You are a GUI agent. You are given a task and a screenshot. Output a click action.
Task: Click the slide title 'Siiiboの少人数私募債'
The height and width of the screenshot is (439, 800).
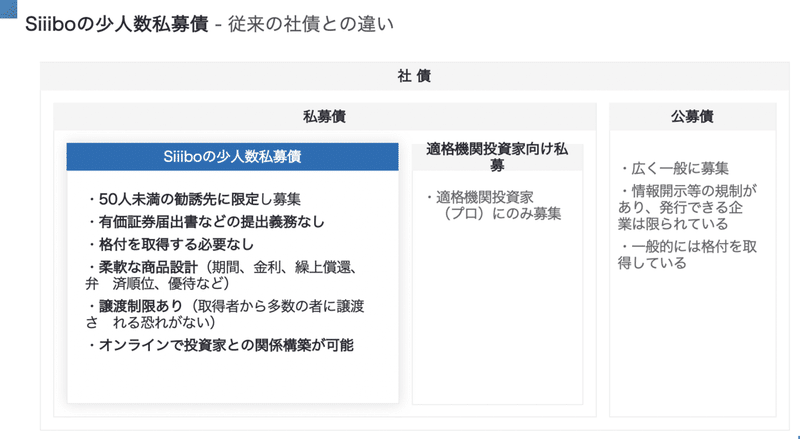coord(117,24)
